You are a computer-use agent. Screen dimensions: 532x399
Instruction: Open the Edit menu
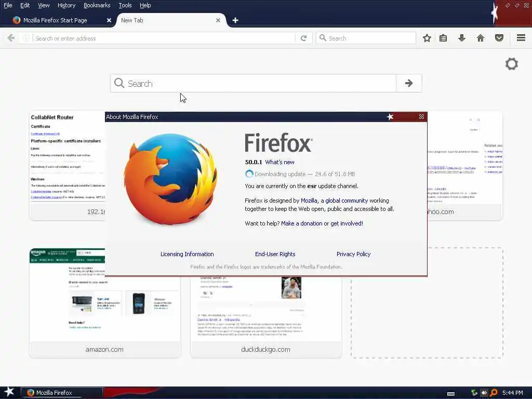click(x=25, y=5)
